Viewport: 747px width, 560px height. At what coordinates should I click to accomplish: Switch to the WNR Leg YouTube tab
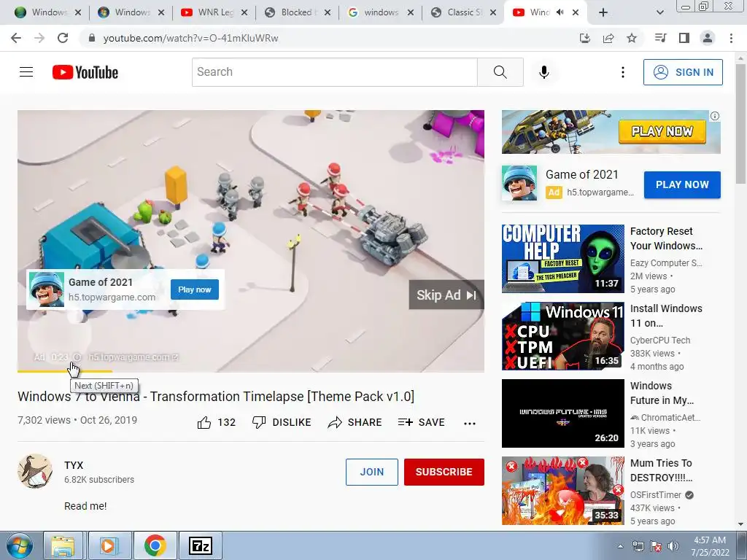[x=214, y=12]
